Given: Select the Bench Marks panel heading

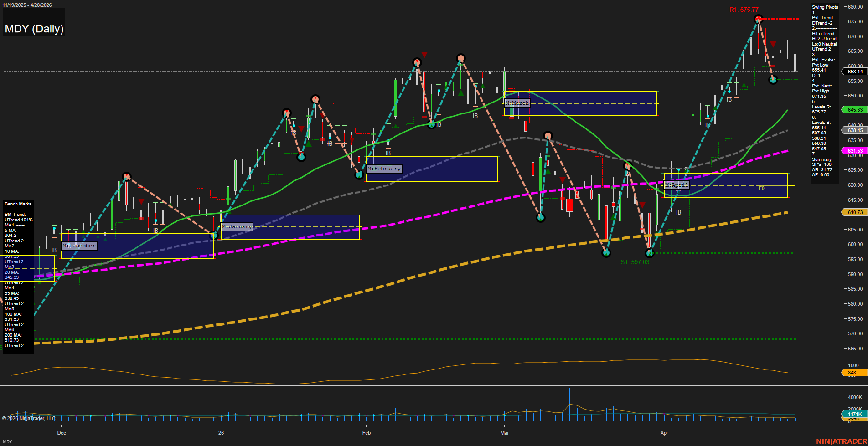Looking at the screenshot, I should point(18,204).
